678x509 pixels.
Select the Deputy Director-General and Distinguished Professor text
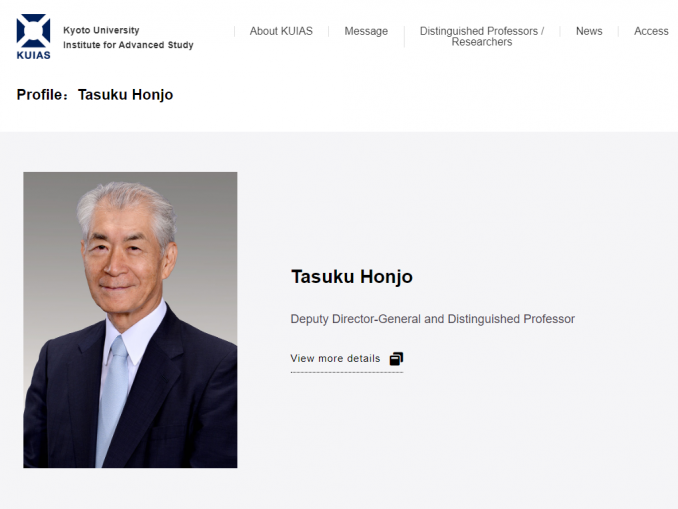[432, 319]
